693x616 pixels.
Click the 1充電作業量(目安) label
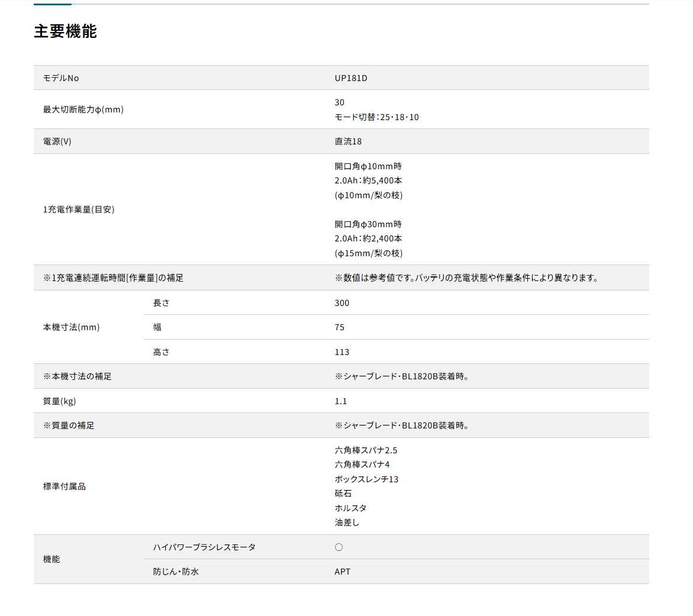point(79,209)
